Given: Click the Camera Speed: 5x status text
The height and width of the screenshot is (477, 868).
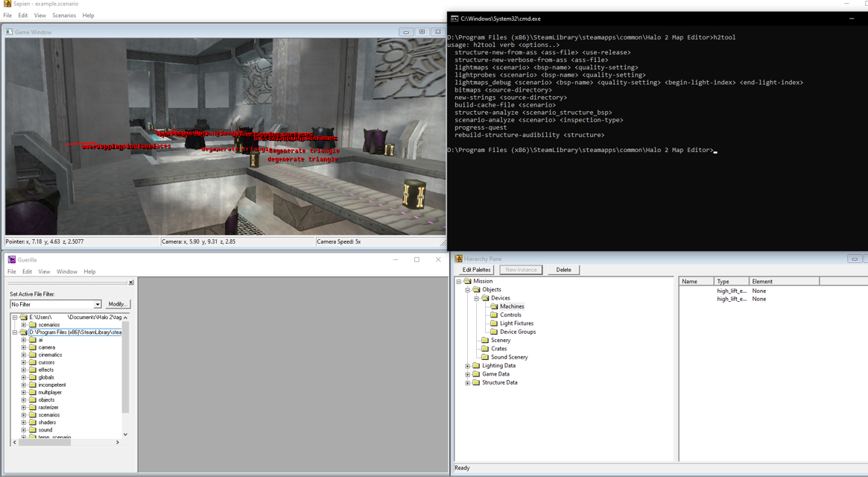Looking at the screenshot, I should pos(339,241).
